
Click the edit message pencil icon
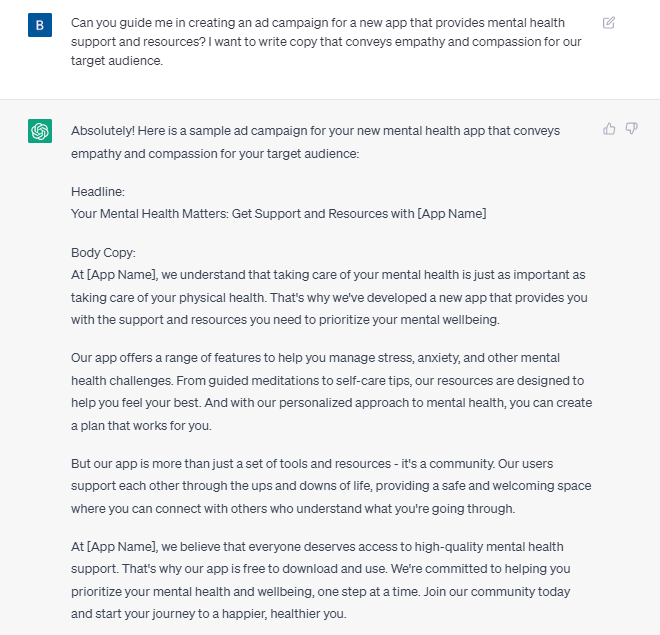pyautogui.click(x=609, y=23)
